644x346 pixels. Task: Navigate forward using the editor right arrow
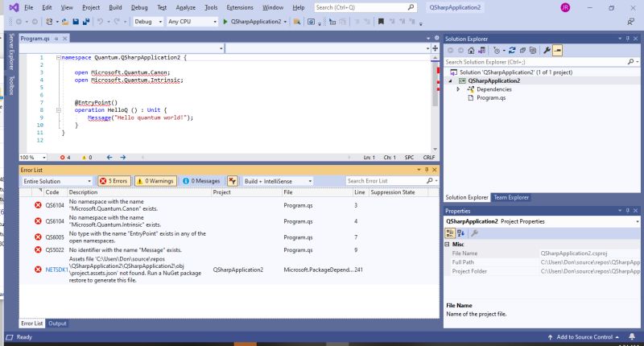[x=123, y=157]
